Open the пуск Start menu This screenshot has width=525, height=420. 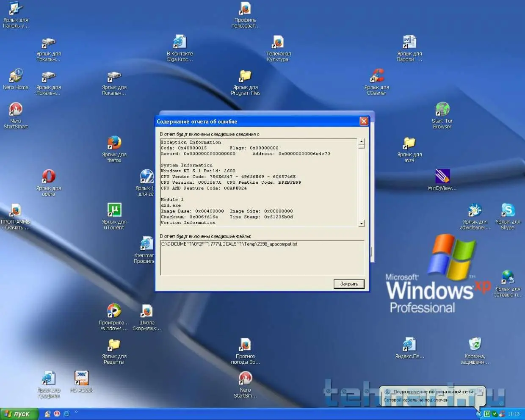(x=19, y=414)
